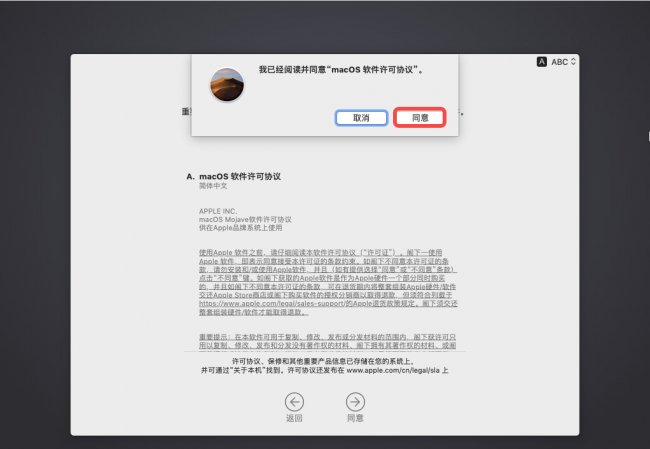This screenshot has height=449, width=650.
Task: Click the www.apple.com/cn/legal/sla footer text
Action: tap(393, 370)
